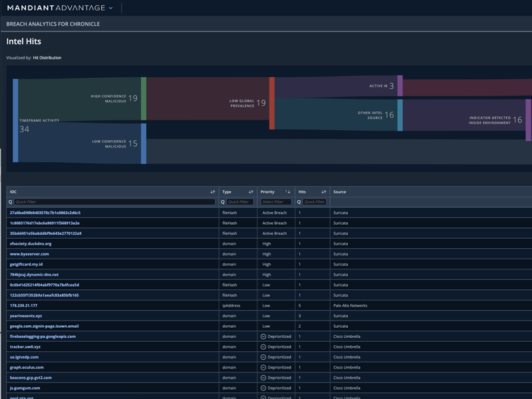Viewport: 532px width, 399px height.
Task: Open IOC 35bdd451e5babddbf9e643e2770122a9
Action: pyautogui.click(x=45, y=233)
